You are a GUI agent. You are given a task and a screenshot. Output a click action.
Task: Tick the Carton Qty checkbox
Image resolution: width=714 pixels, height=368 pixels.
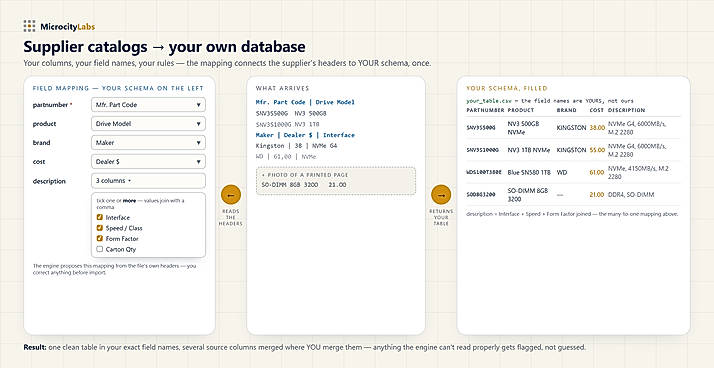point(100,249)
